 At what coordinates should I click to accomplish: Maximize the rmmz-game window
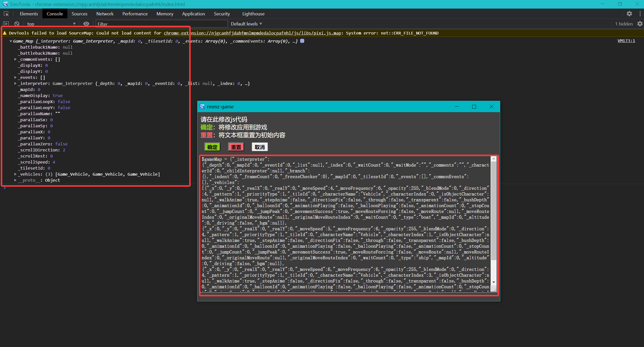tap(474, 107)
